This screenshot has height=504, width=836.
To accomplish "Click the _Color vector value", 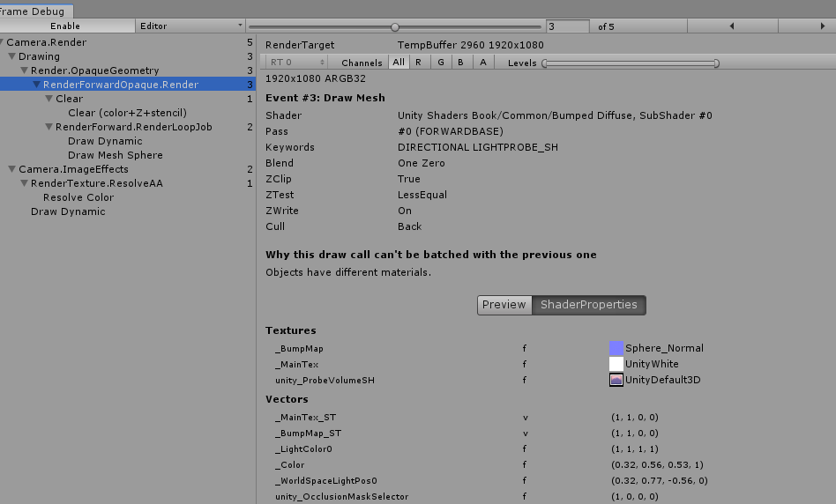I will (657, 464).
